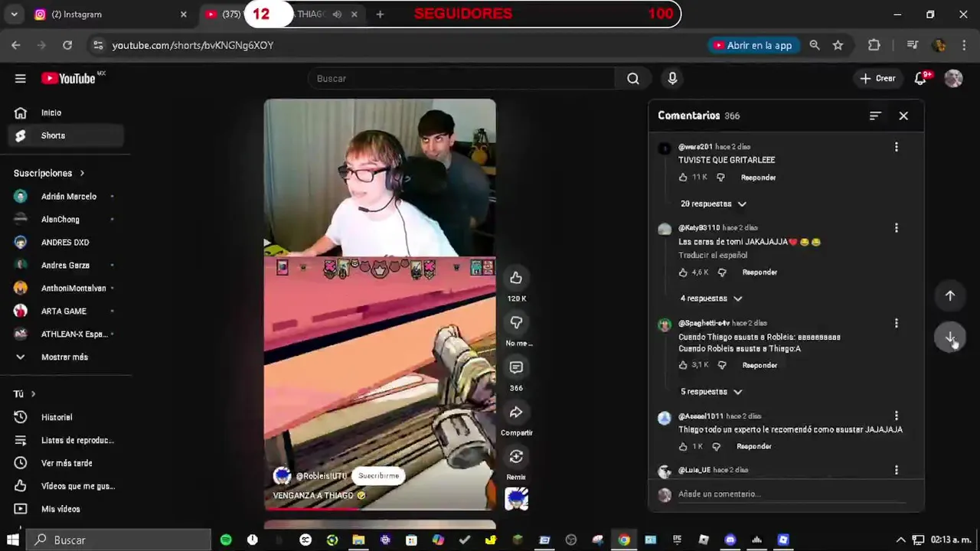The height and width of the screenshot is (551, 980).
Task: Open the Short's comments button
Action: tap(516, 368)
